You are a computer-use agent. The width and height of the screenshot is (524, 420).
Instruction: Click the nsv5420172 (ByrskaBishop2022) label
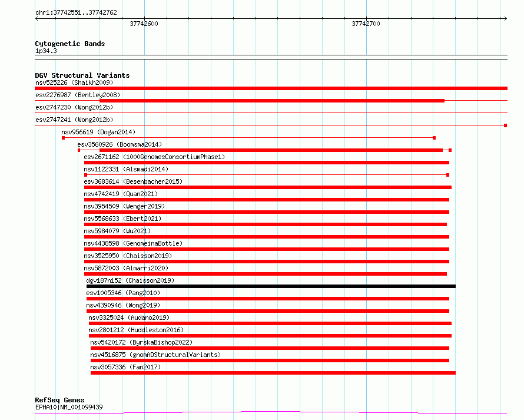[141, 342]
